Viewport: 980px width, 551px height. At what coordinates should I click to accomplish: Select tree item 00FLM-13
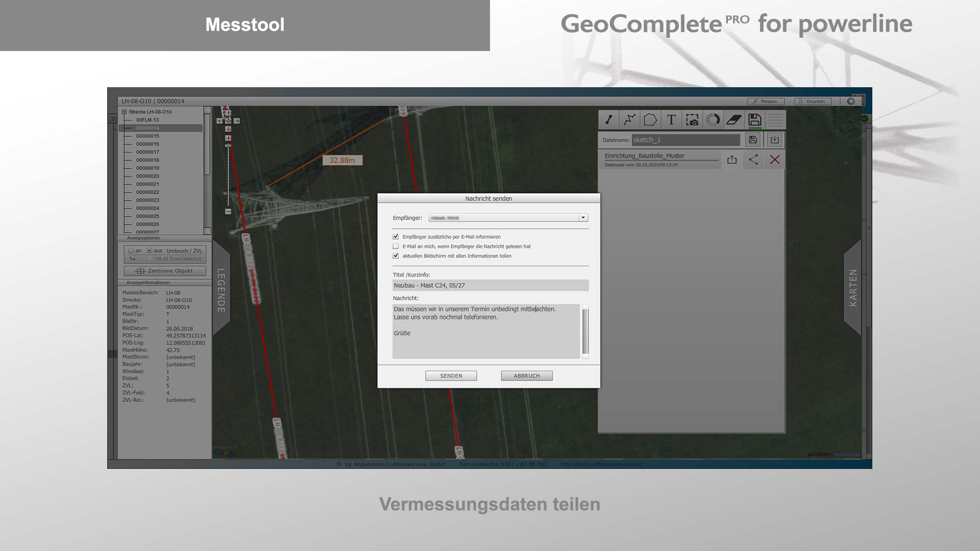point(148,120)
